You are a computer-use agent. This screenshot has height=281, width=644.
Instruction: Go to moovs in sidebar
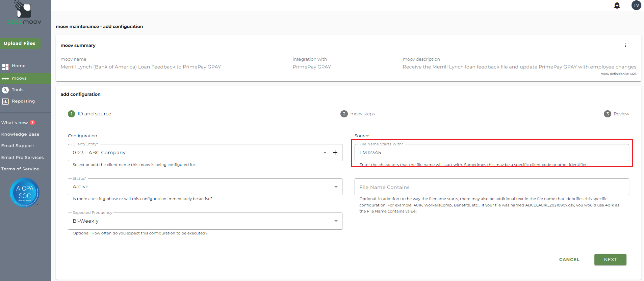19,78
